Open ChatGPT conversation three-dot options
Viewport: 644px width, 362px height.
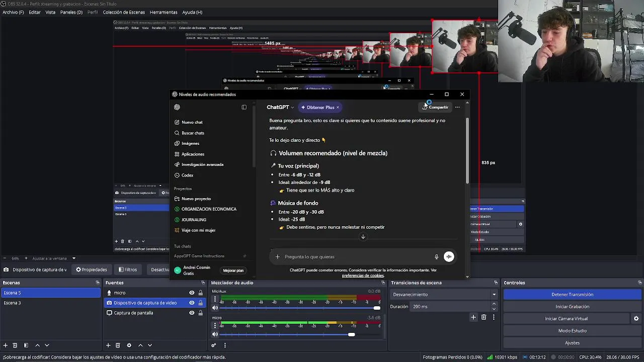tap(457, 107)
